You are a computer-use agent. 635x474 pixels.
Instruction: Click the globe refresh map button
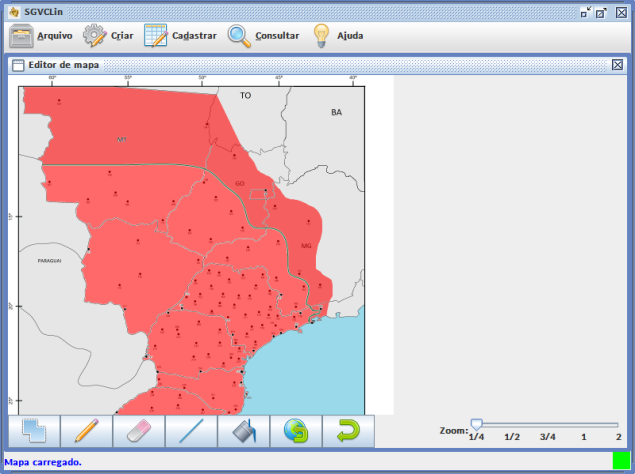(296, 431)
